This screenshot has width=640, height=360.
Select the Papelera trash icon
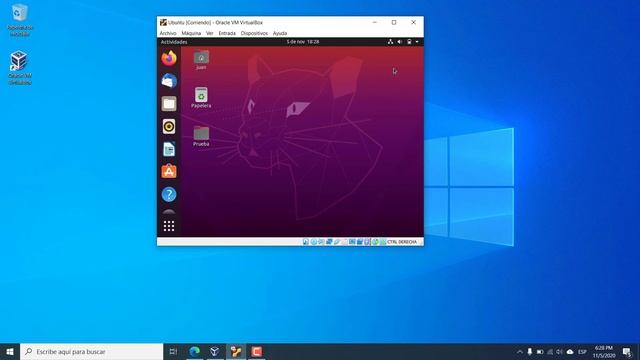[x=201, y=98]
